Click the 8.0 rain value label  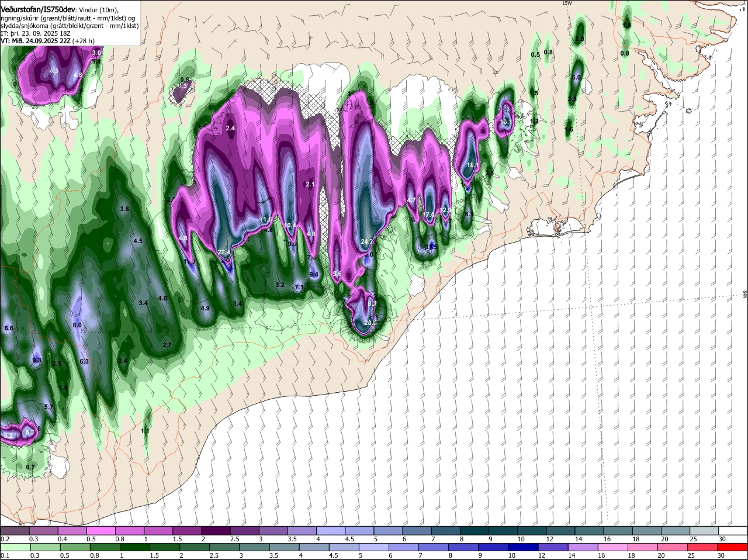pos(77,325)
